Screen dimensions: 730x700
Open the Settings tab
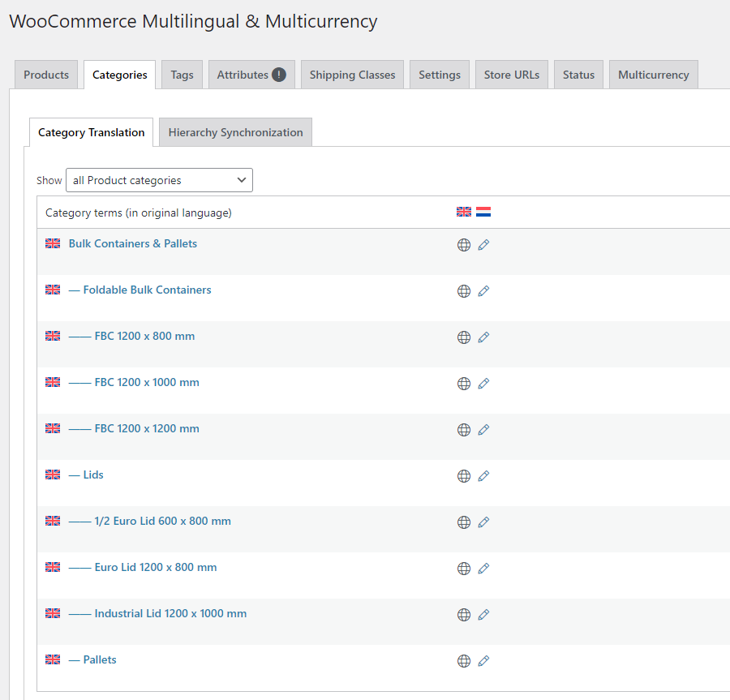[x=440, y=75]
